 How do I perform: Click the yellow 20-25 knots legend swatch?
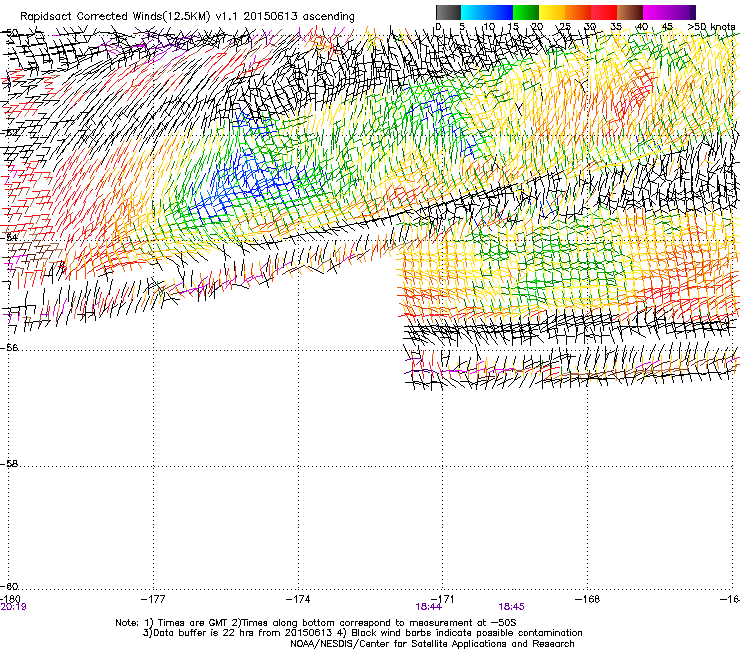coord(552,12)
